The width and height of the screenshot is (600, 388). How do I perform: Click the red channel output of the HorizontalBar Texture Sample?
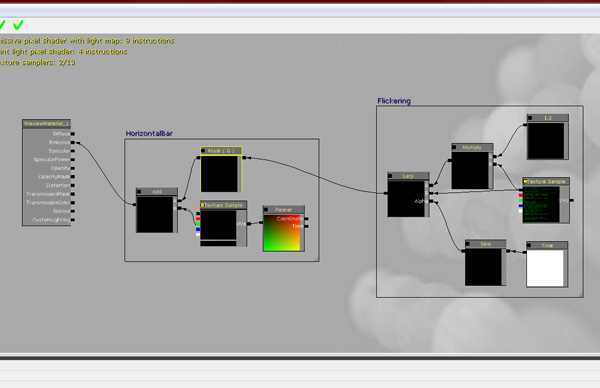[x=198, y=219]
